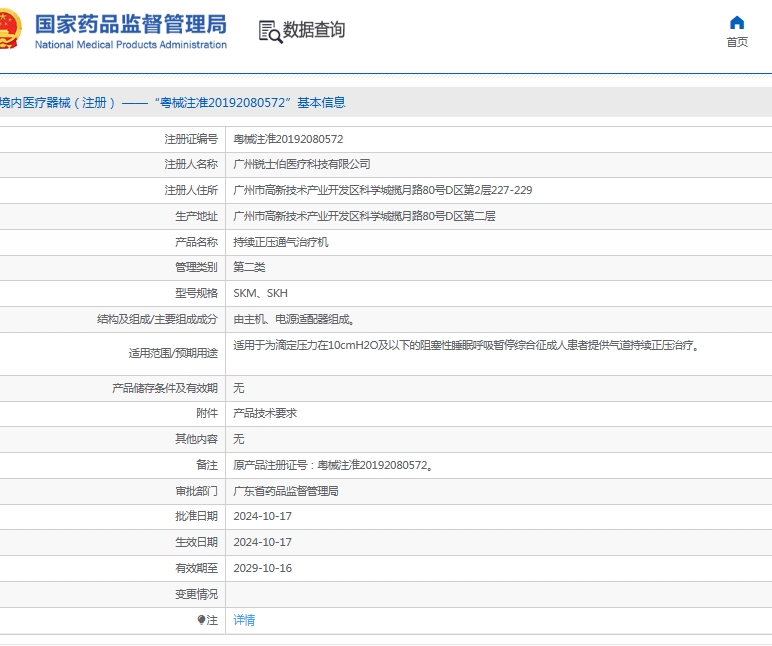Viewport: 772px width, 646px height.
Task: Click the national emblem logo
Action: 10,29
